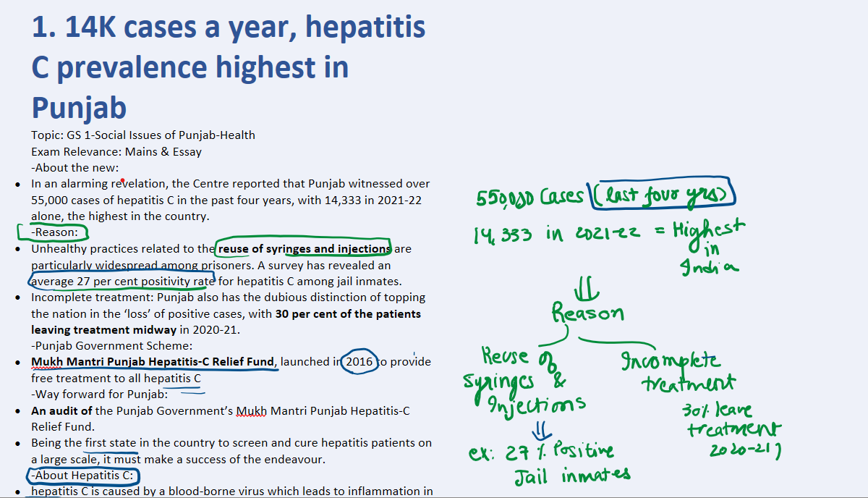868x498 pixels.
Task: Click the '-Way forward for Punjab:' subheading
Action: click(99, 394)
